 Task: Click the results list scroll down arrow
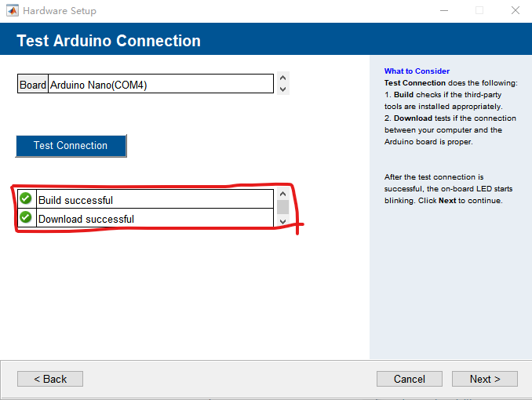(283, 221)
